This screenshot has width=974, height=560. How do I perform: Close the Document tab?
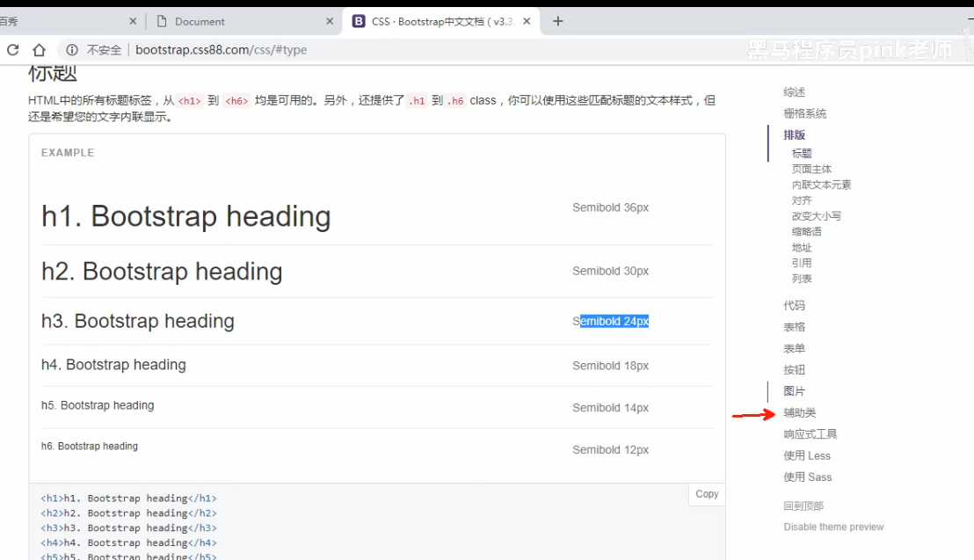(x=330, y=21)
